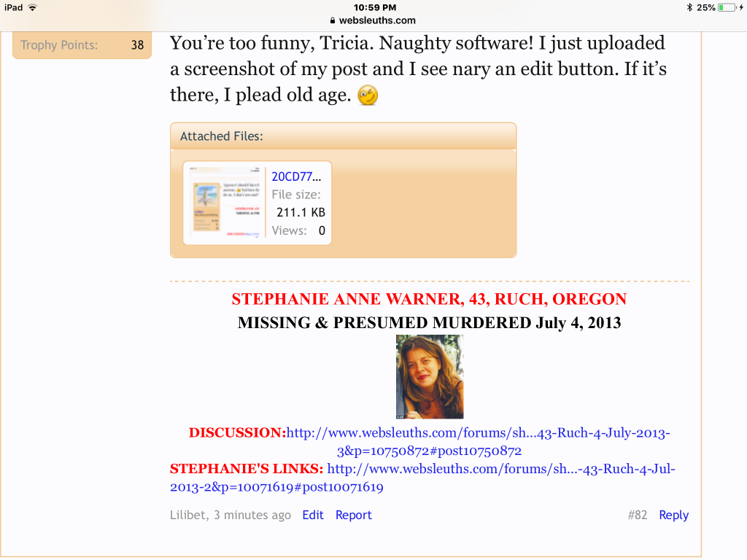Open the #82 post permalink

(x=637, y=515)
